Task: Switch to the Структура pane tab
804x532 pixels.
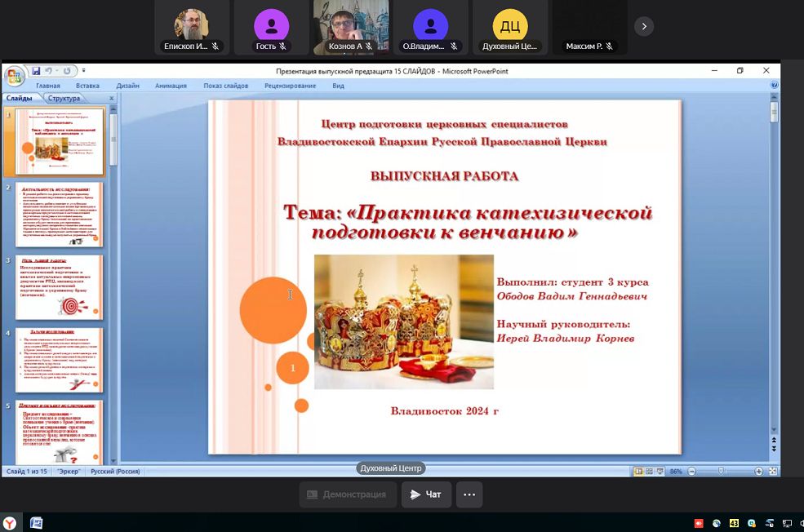Action: (x=64, y=99)
